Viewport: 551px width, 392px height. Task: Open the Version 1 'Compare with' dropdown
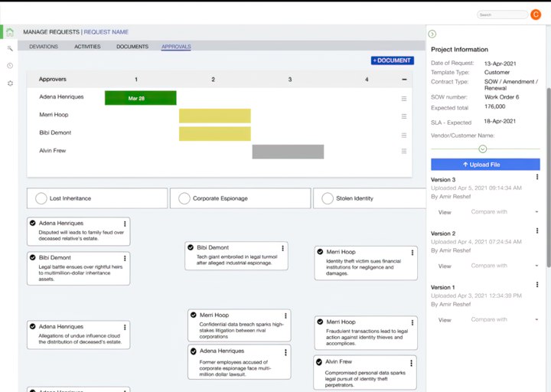pos(504,319)
